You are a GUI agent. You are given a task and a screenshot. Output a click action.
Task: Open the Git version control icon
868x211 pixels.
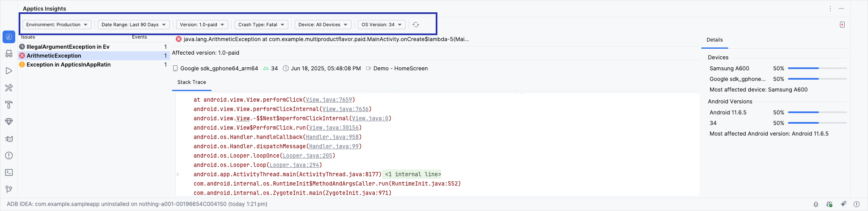(9, 189)
